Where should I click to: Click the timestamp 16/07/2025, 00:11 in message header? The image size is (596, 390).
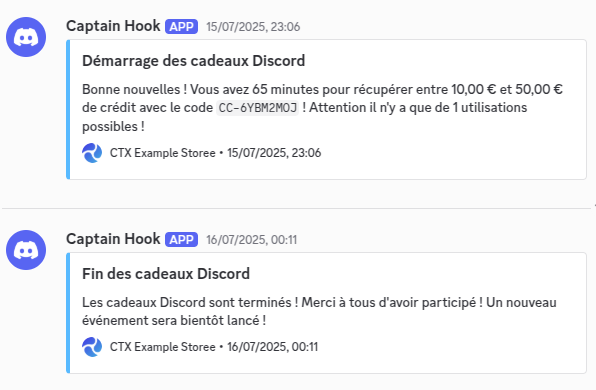point(252,239)
